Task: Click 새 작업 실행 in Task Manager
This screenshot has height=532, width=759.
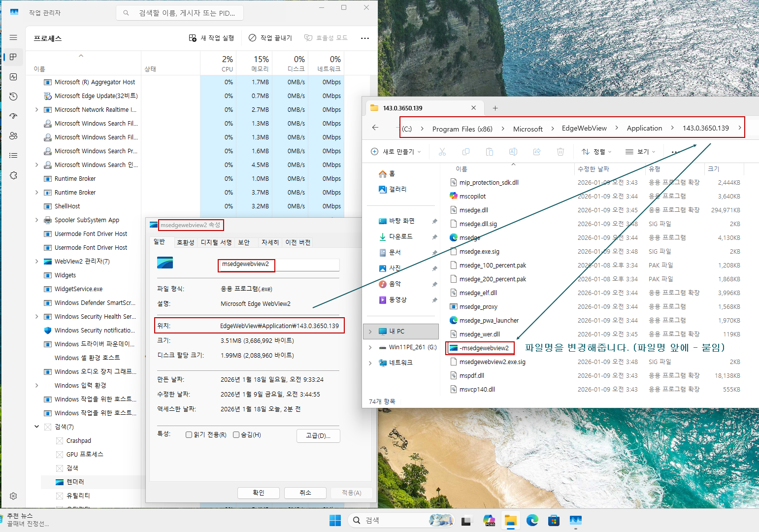Action: pos(212,38)
